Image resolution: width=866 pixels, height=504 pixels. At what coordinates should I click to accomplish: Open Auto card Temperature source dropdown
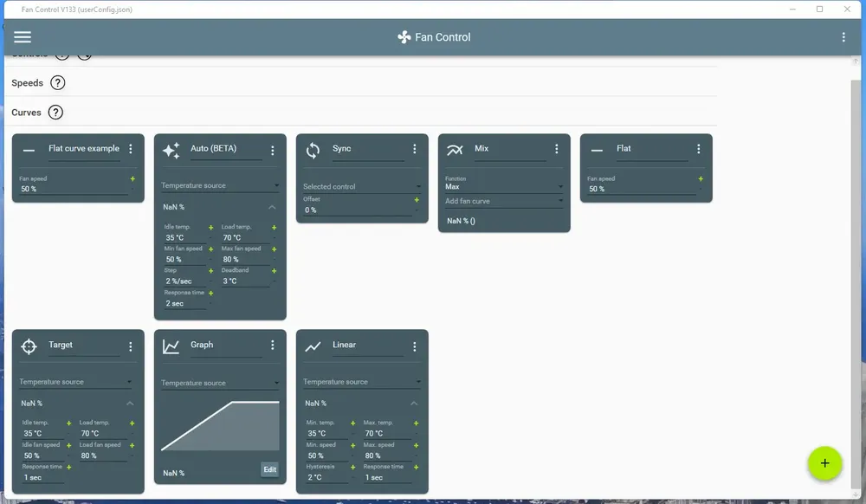[220, 185]
